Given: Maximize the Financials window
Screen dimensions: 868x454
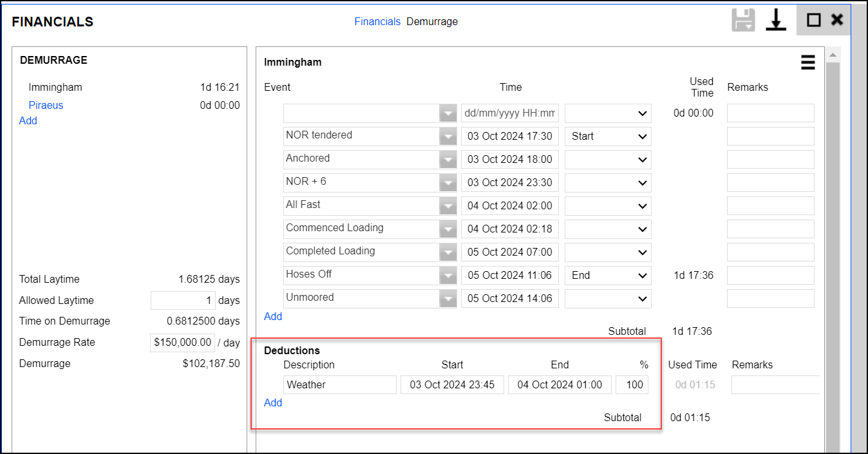Looking at the screenshot, I should 813,20.
